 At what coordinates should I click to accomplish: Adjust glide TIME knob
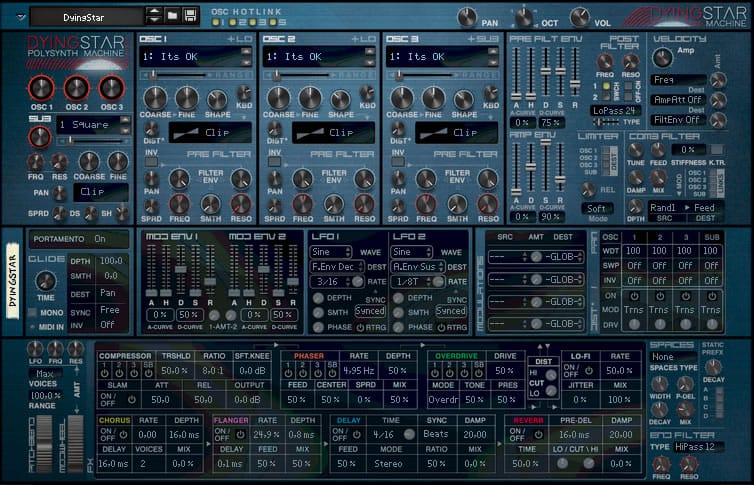coord(46,281)
